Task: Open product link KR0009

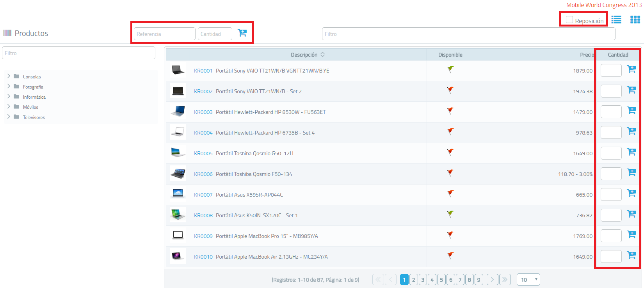Action: (x=203, y=236)
